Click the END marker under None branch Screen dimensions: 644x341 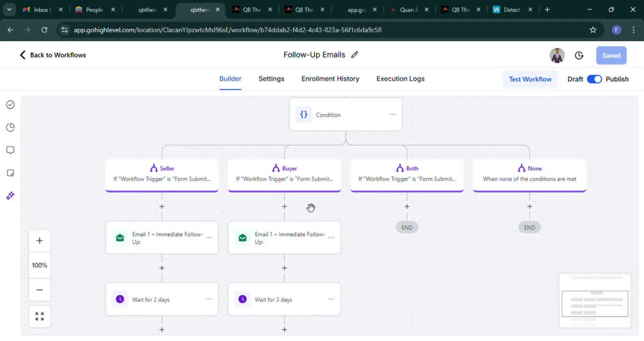[529, 228]
